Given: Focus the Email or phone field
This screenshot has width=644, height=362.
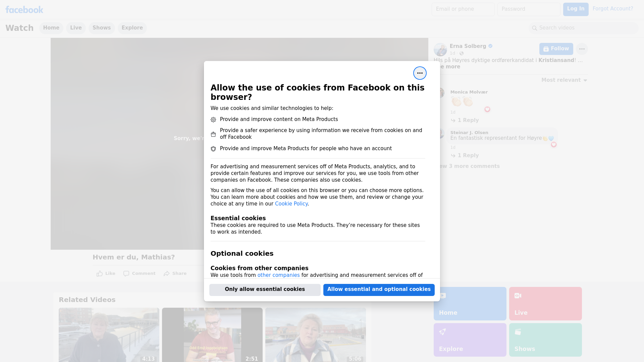Looking at the screenshot, I should pyautogui.click(x=463, y=9).
